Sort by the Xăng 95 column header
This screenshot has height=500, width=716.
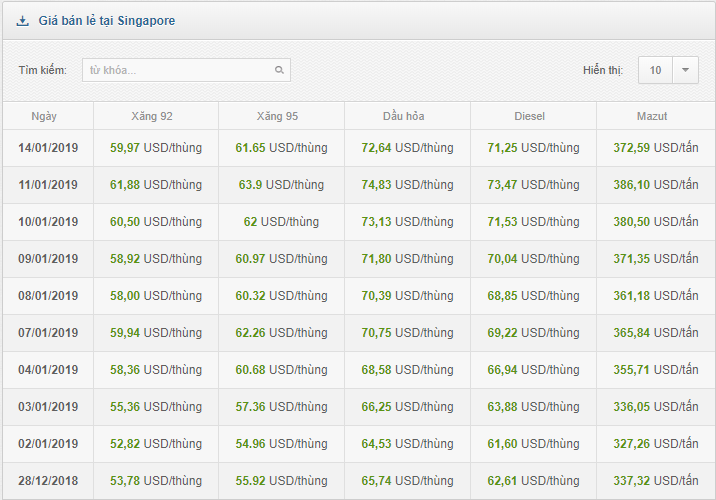[277, 116]
